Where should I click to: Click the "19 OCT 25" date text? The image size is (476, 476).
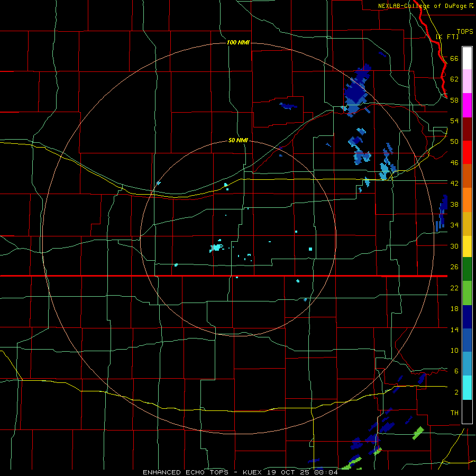pyautogui.click(x=289, y=472)
